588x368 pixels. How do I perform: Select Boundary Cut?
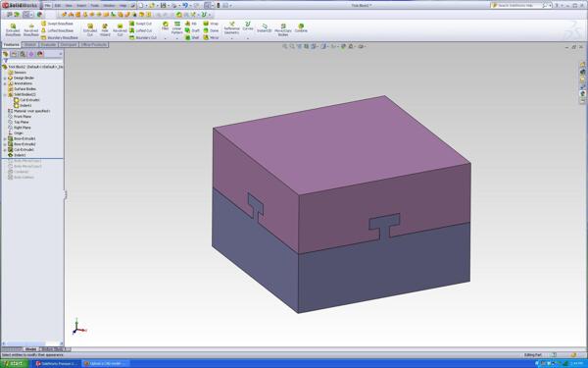[x=143, y=37]
